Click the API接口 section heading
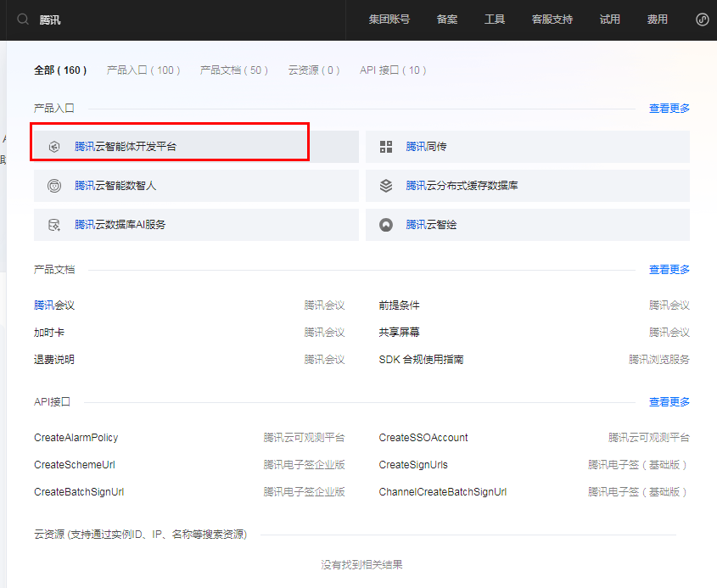717x588 pixels. [52, 402]
